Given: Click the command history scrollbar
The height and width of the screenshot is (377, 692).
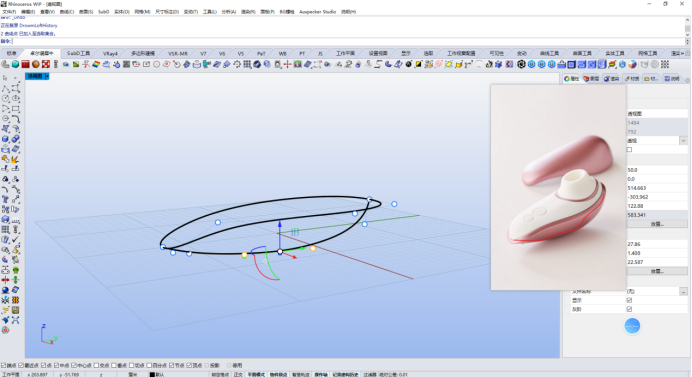Looking at the screenshot, I should (x=687, y=26).
